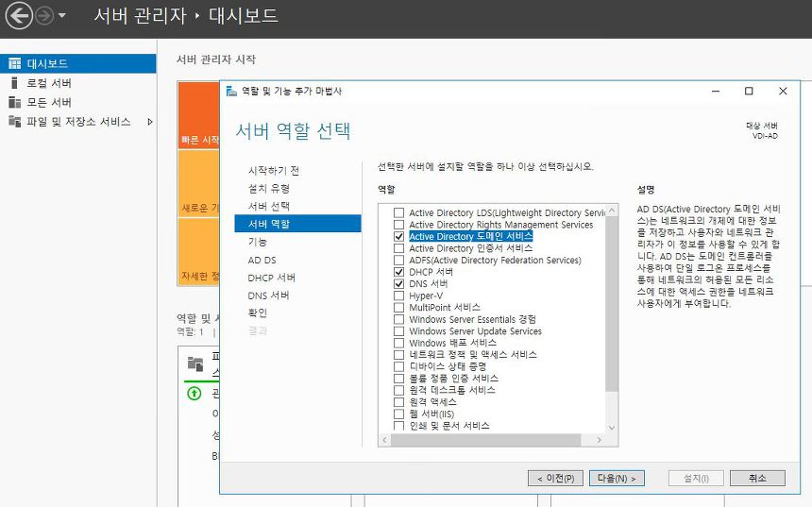This screenshot has height=507, width=812.
Task: Uncheck Active Directory 도메인 서비스 checkbox
Action: tap(398, 237)
